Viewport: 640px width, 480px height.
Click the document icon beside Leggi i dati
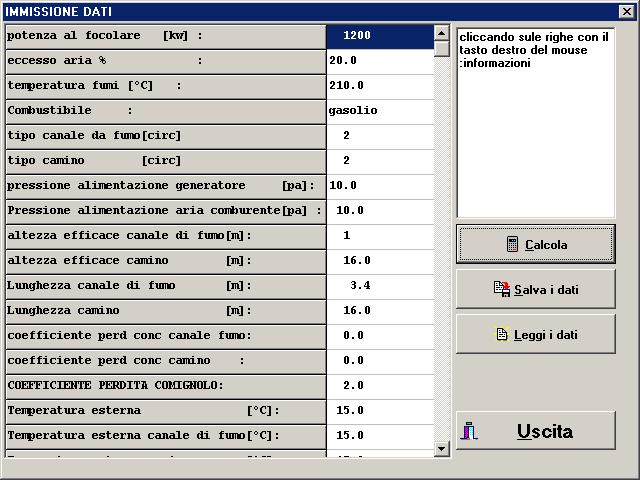pos(502,334)
